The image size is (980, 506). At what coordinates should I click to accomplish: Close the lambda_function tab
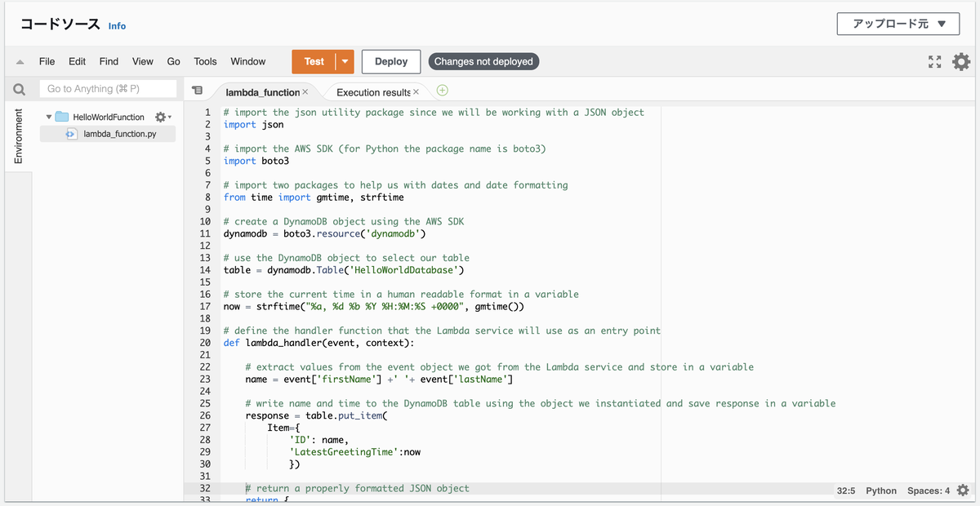coord(305,92)
